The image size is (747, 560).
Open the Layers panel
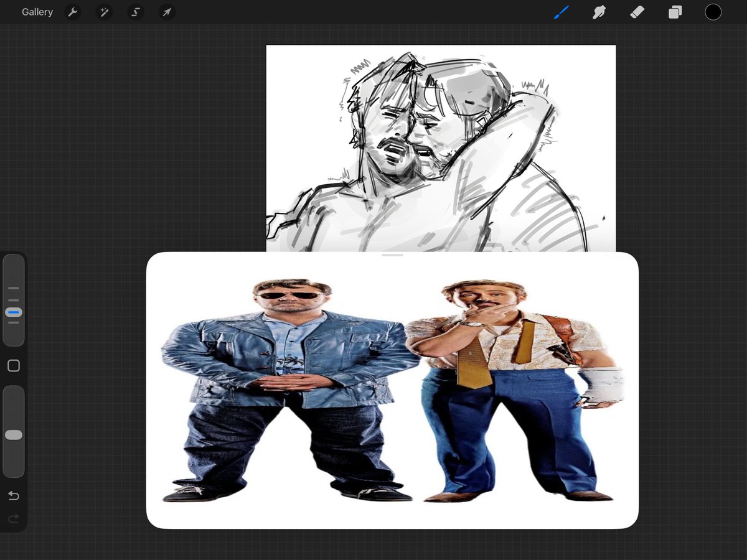(675, 12)
